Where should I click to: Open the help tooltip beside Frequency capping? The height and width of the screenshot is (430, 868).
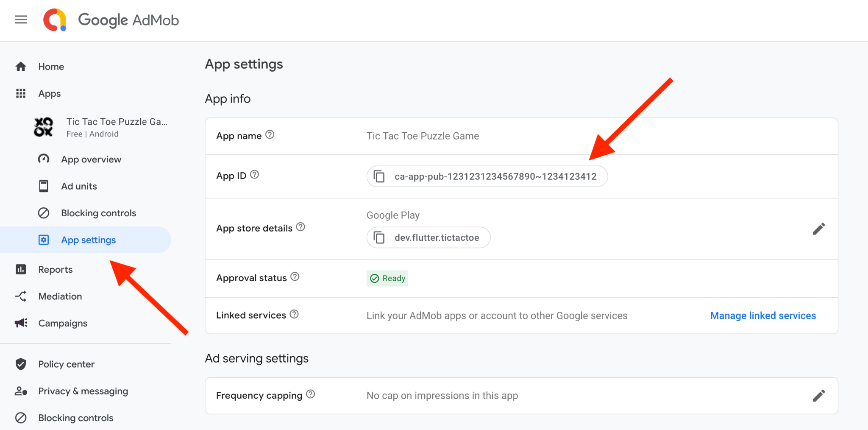pos(310,394)
